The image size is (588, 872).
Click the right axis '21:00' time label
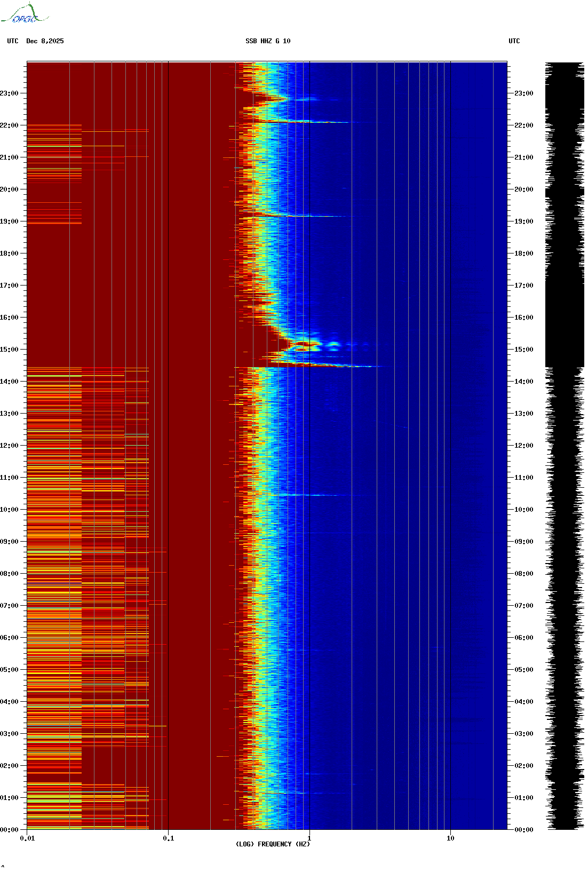(x=523, y=157)
